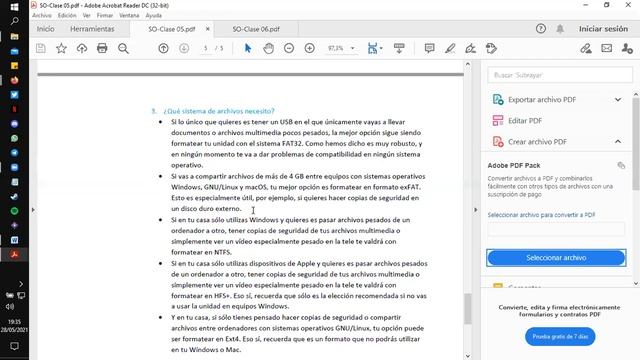Open Windows taskbar search
Viewport: 640px width, 360px height.
click(x=14, y=21)
